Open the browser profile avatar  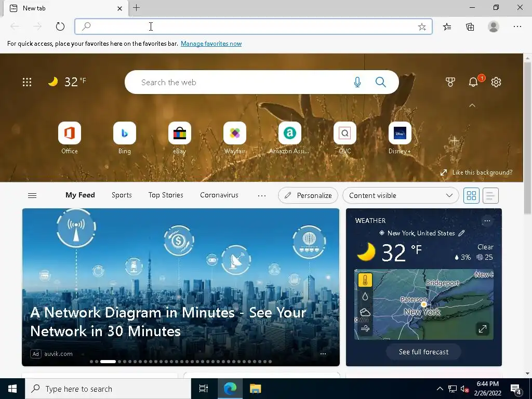[494, 26]
